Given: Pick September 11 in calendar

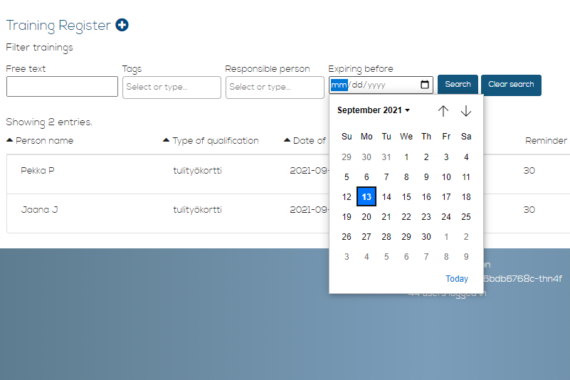Looking at the screenshot, I should (x=466, y=177).
